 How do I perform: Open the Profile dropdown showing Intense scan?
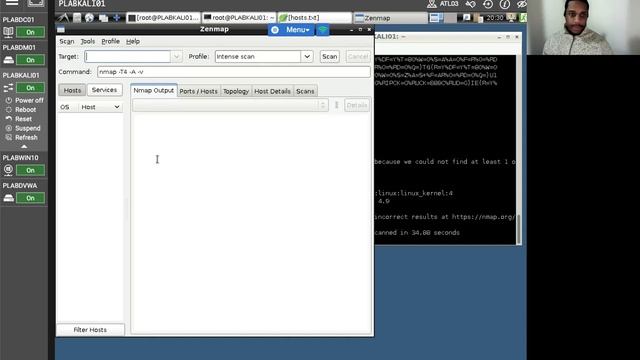click(307, 56)
